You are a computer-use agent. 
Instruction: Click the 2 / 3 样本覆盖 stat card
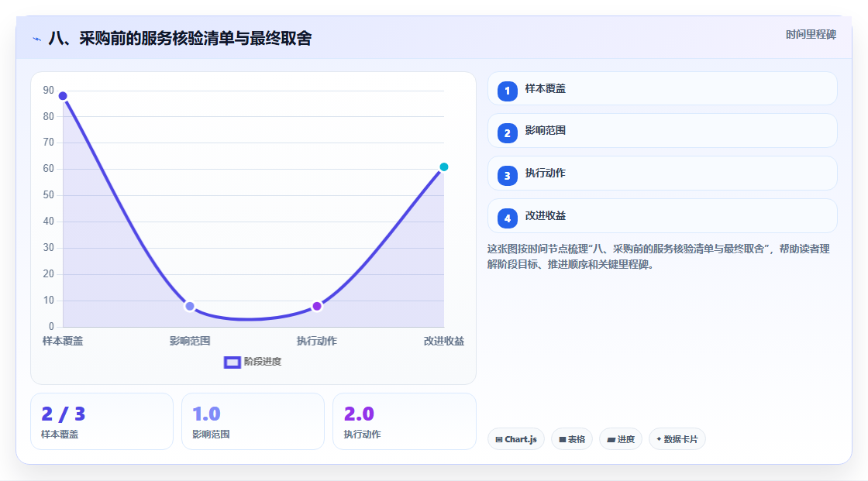pos(102,421)
